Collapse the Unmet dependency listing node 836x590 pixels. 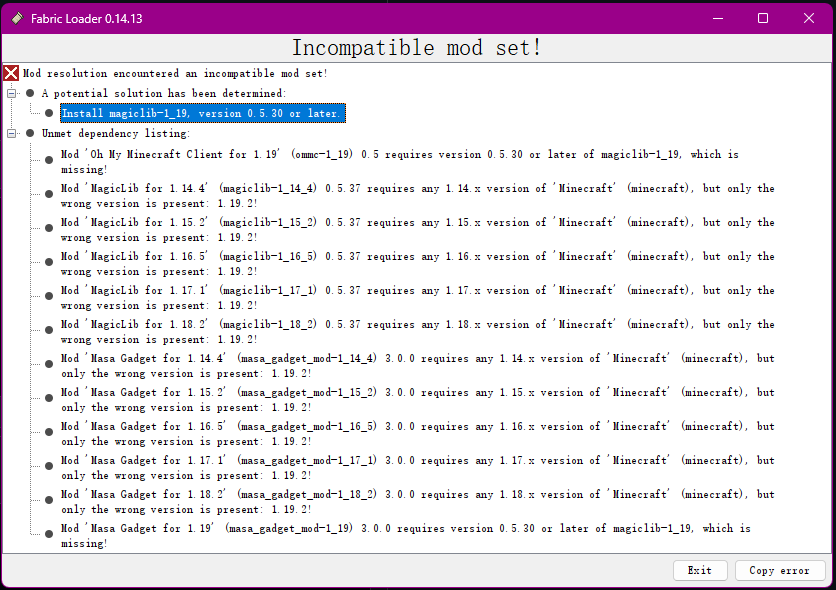[9, 133]
